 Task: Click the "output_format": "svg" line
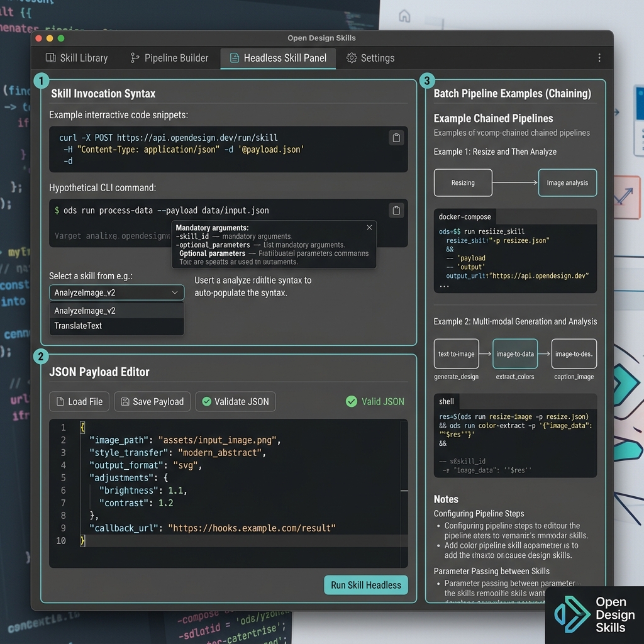145,465
